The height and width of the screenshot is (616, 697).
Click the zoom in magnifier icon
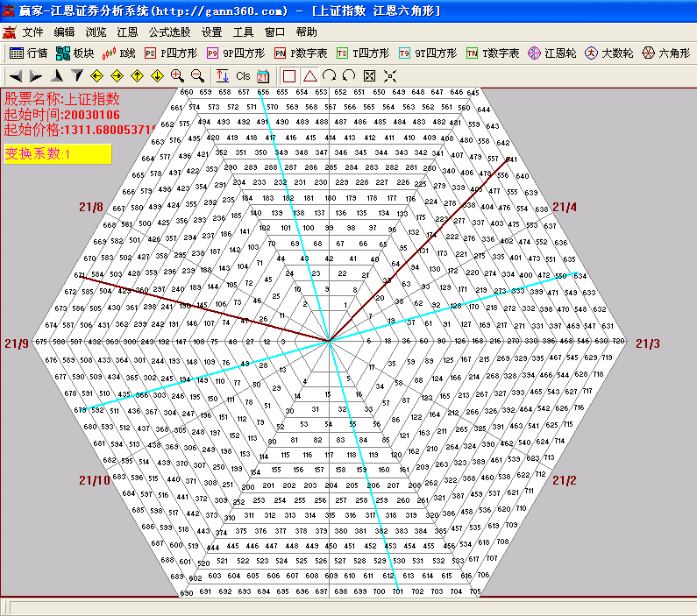tap(177, 76)
